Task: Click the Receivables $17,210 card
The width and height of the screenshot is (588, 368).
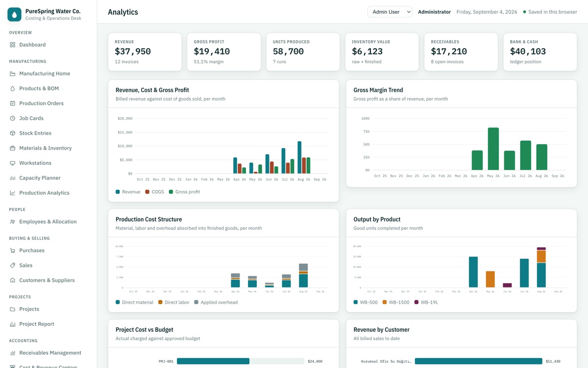Action: click(x=461, y=52)
